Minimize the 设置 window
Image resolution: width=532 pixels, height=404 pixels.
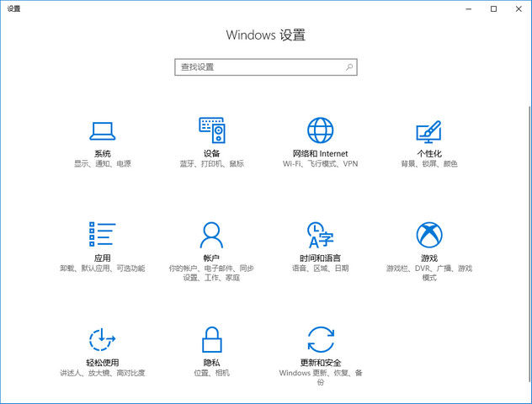pyautogui.click(x=469, y=8)
